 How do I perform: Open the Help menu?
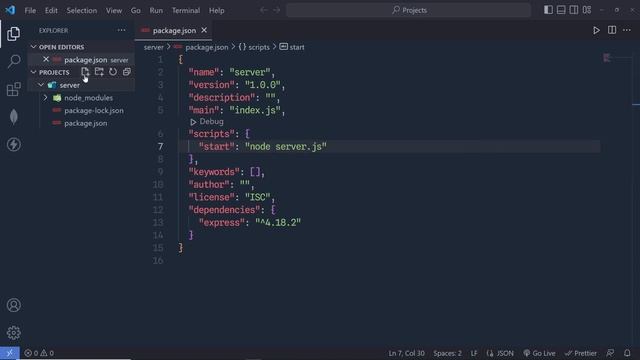pyautogui.click(x=217, y=11)
